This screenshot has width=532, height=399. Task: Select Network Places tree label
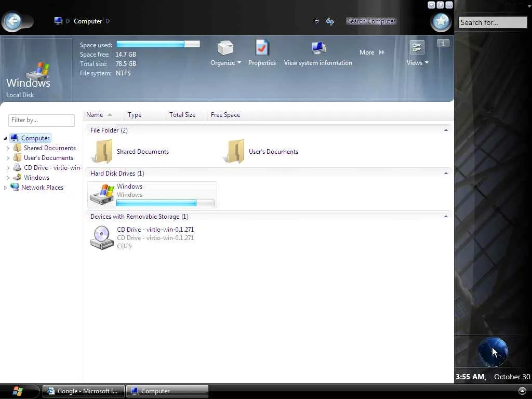coord(43,187)
